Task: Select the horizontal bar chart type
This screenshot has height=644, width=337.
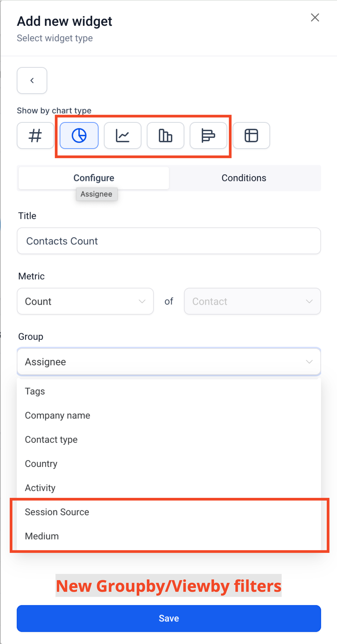Action: tap(208, 135)
